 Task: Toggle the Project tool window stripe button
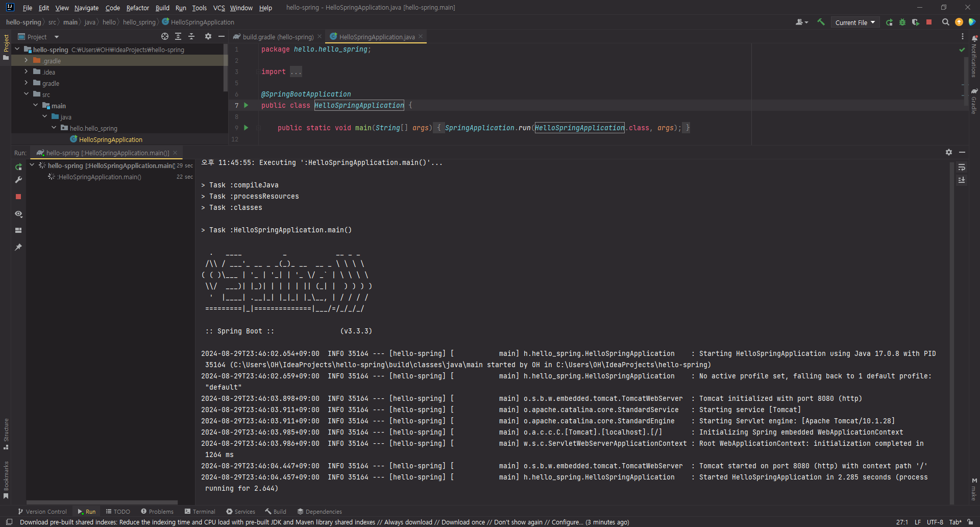(6, 47)
